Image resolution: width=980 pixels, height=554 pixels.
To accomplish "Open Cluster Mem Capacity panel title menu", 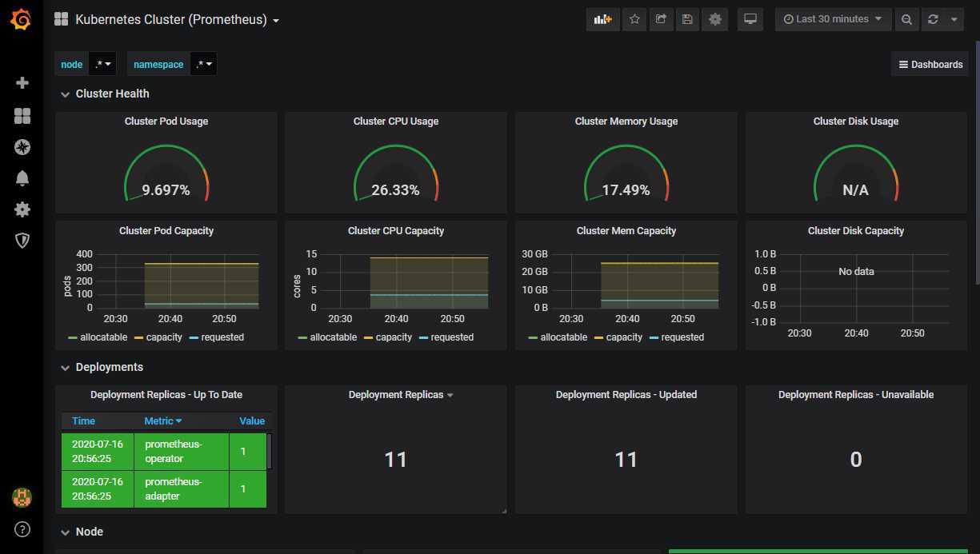I will point(626,231).
